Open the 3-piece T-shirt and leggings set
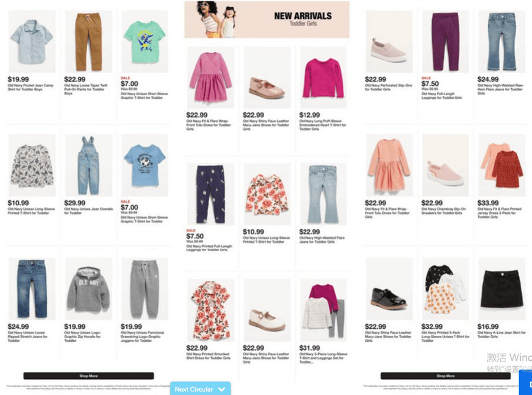 pyautogui.click(x=323, y=310)
